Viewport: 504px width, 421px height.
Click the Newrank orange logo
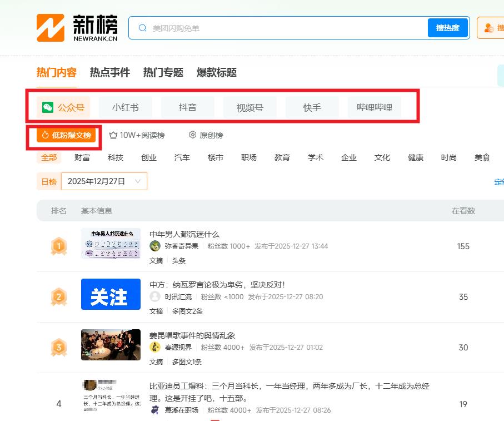pyautogui.click(x=51, y=28)
